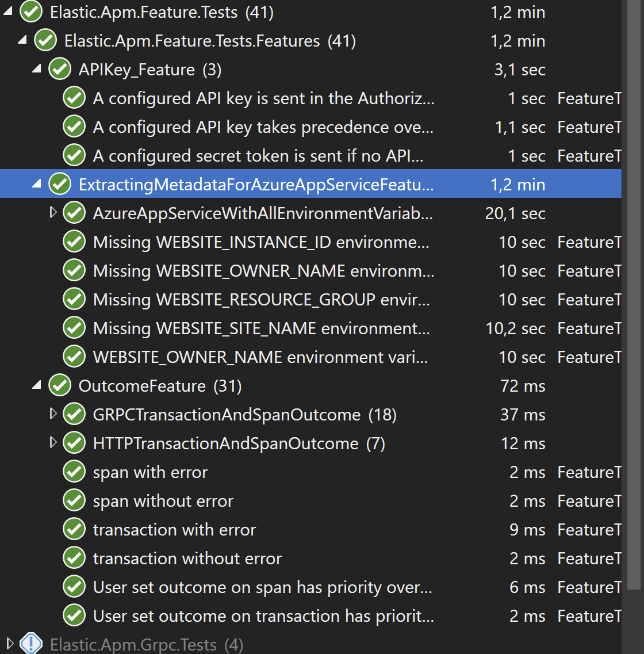Click passed icon of 'transaction without error'
Viewport: 644px width, 654px height.
tap(74, 559)
